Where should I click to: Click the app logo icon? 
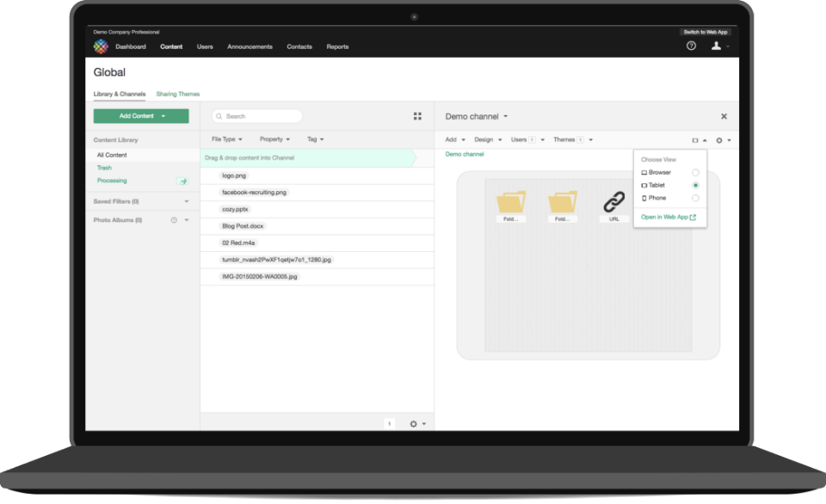(101, 46)
